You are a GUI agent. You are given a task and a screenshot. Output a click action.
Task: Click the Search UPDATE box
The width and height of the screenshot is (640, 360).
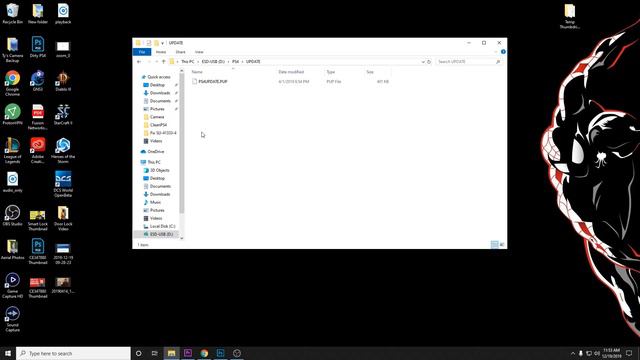[469, 62]
